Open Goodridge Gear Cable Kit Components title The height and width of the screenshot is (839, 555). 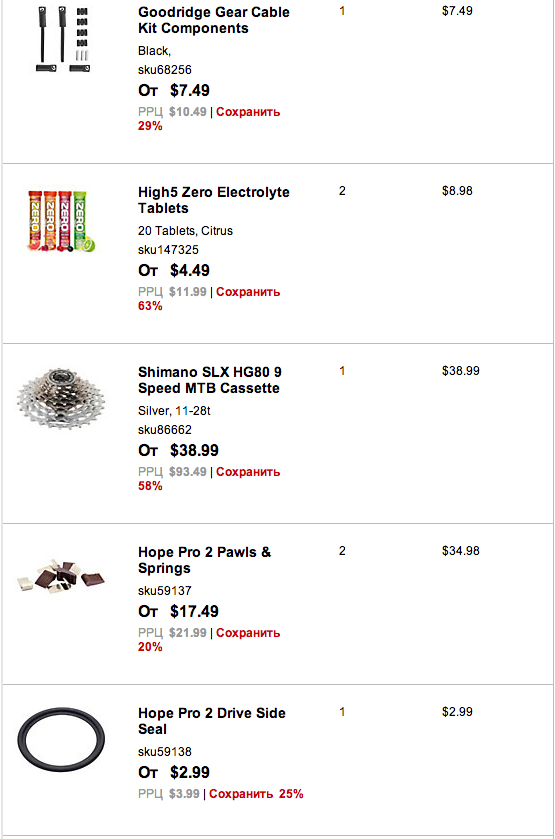coord(214,20)
